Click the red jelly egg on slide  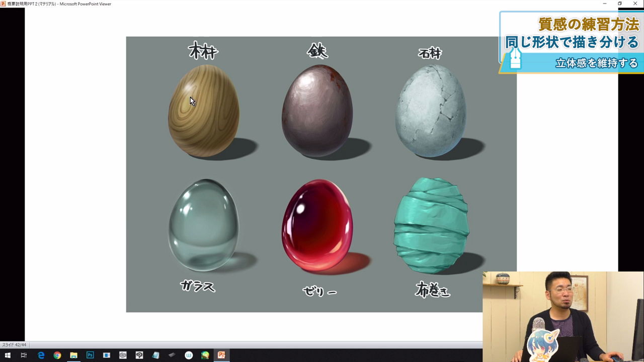coord(317,225)
